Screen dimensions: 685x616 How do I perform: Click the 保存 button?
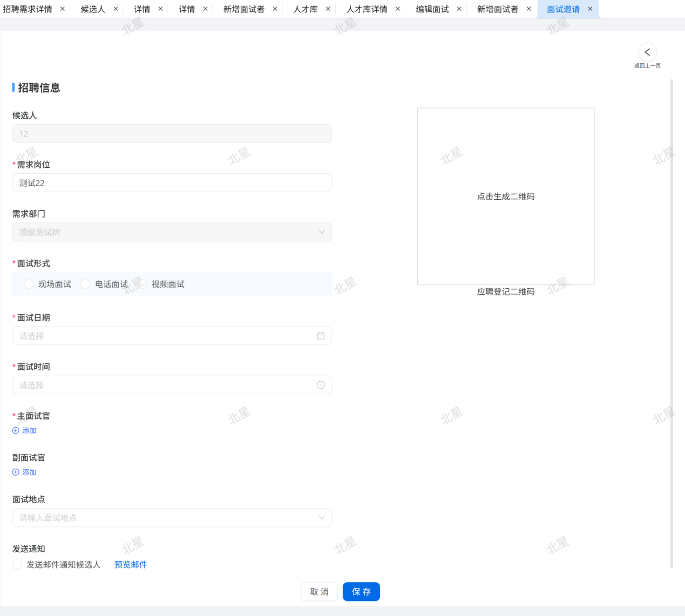361,592
